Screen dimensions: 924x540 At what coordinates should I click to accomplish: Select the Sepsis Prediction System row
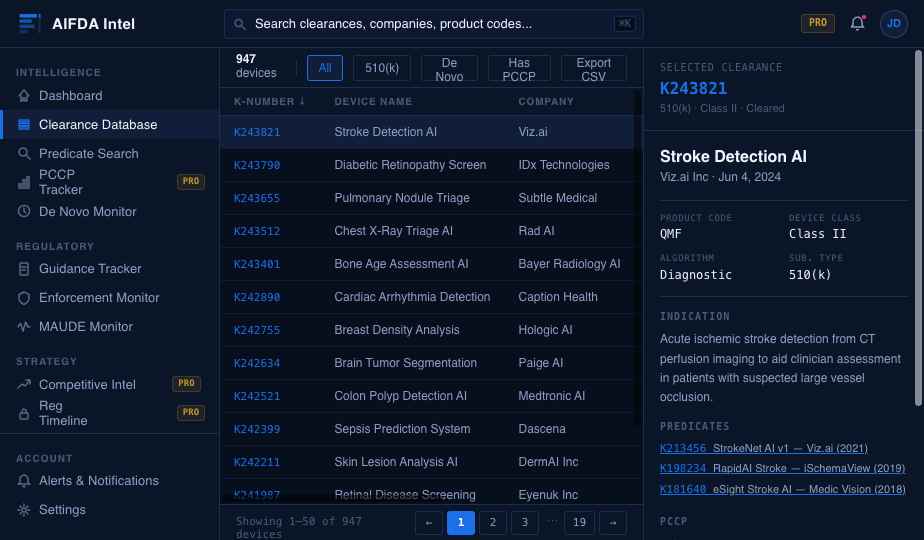click(x=431, y=429)
